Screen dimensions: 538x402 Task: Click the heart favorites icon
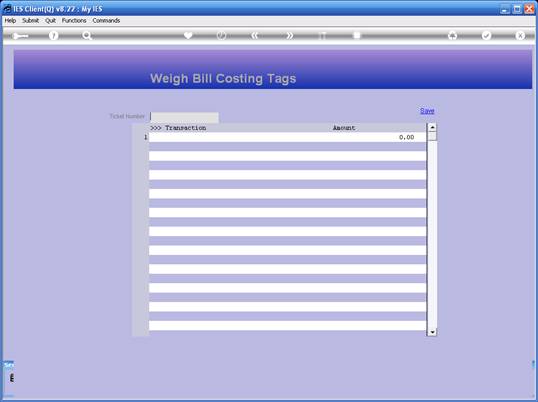(188, 35)
